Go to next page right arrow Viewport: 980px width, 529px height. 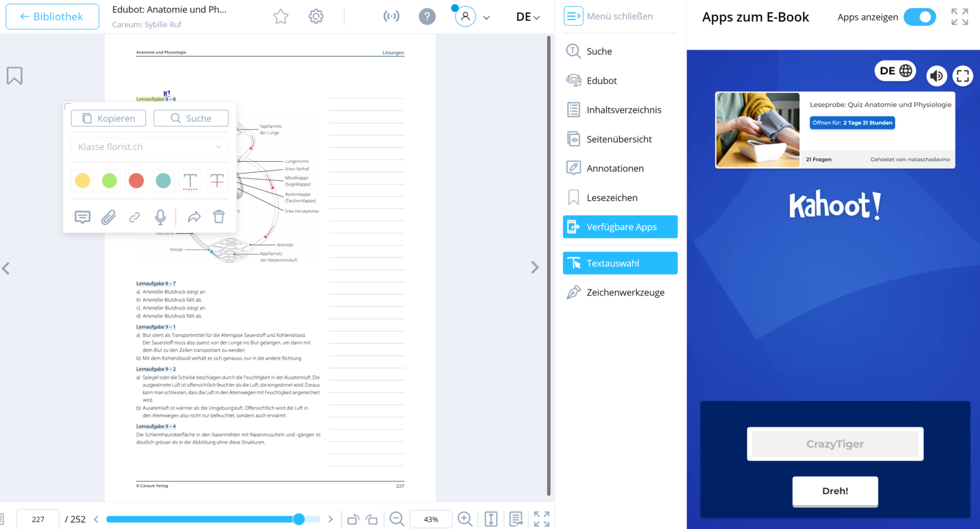point(535,267)
